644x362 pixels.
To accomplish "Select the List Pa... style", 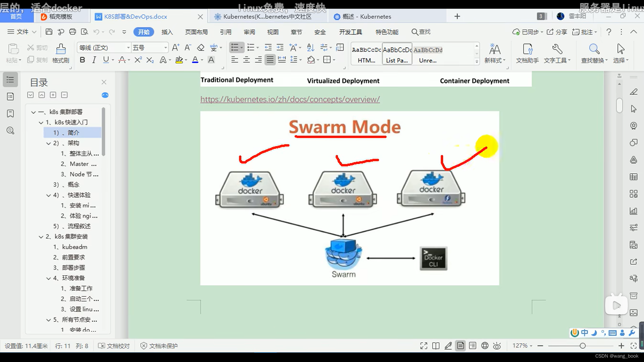I will click(x=397, y=54).
